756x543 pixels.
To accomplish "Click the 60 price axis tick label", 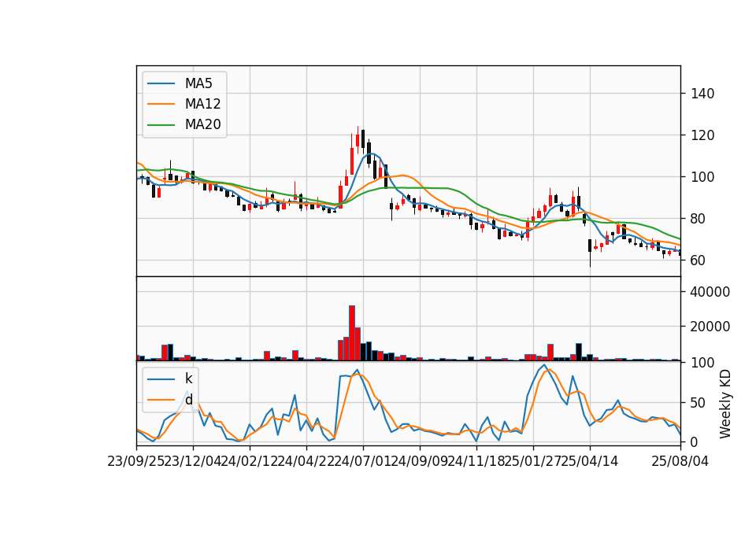I will (x=699, y=260).
